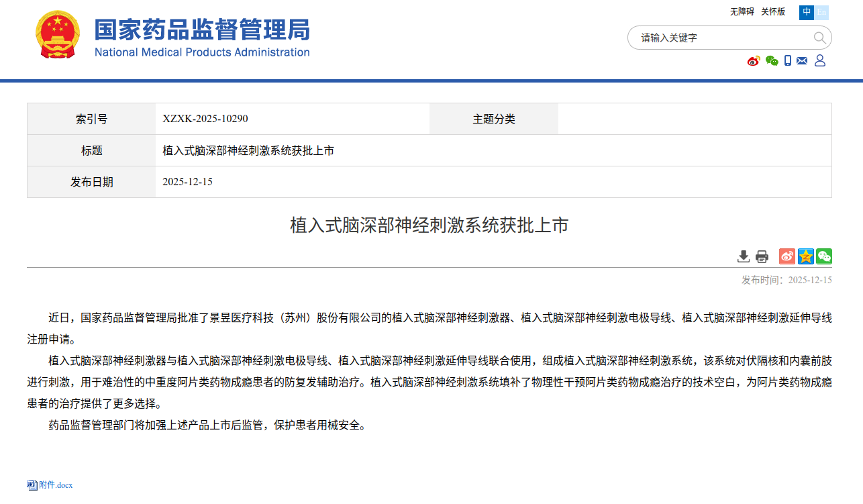Share article via green WeChat icon
Image resolution: width=863 pixels, height=504 pixels.
(x=824, y=256)
